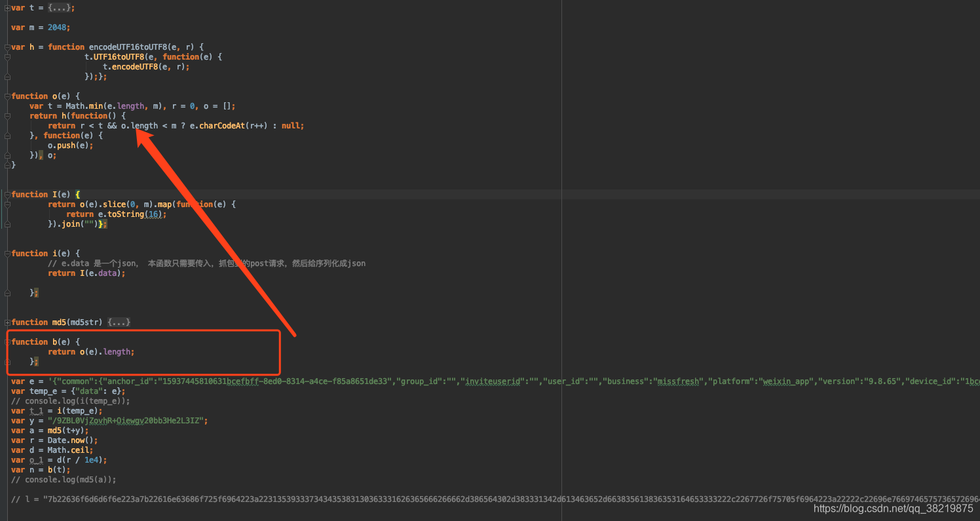Click the join("") call

click(80, 224)
